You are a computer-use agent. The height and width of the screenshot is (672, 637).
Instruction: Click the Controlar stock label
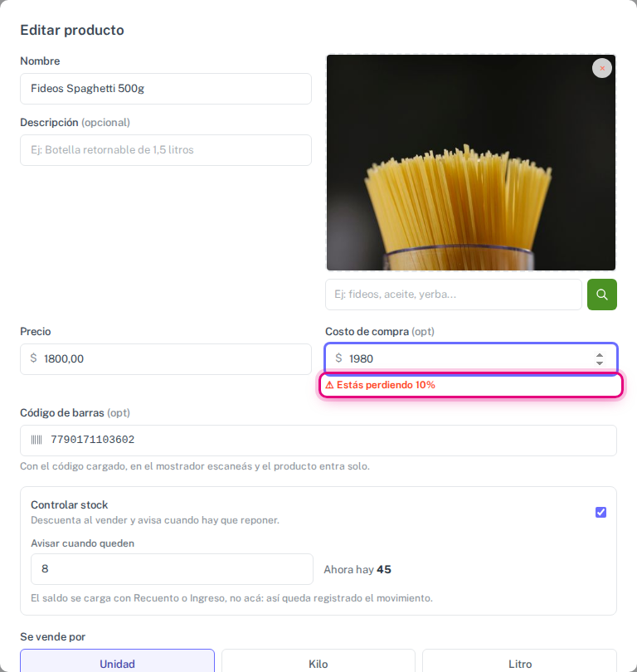point(70,505)
